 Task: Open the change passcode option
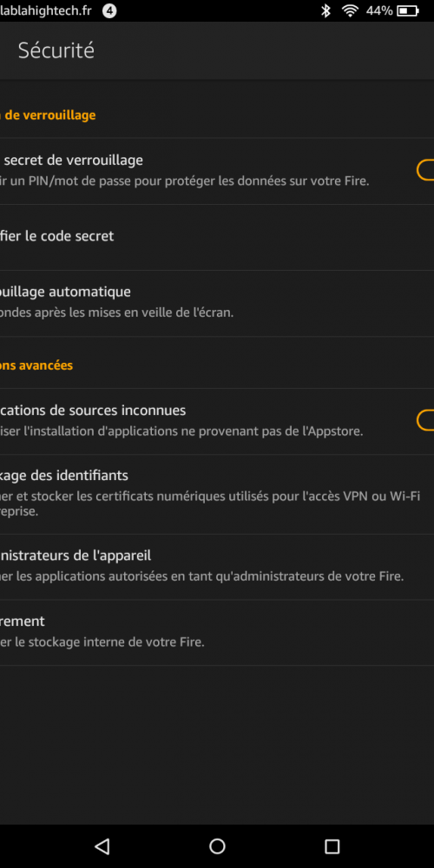coord(217,237)
